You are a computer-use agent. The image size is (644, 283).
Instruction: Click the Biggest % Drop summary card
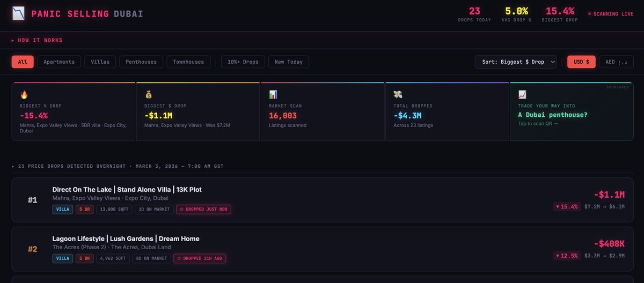pos(74,111)
